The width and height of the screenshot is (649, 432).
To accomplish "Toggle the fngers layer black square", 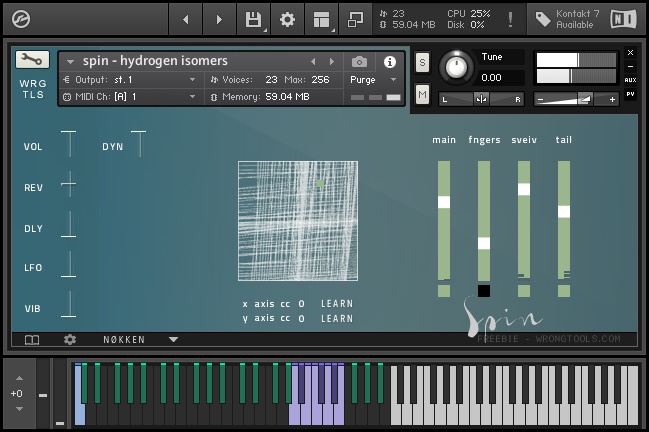I will (x=484, y=290).
